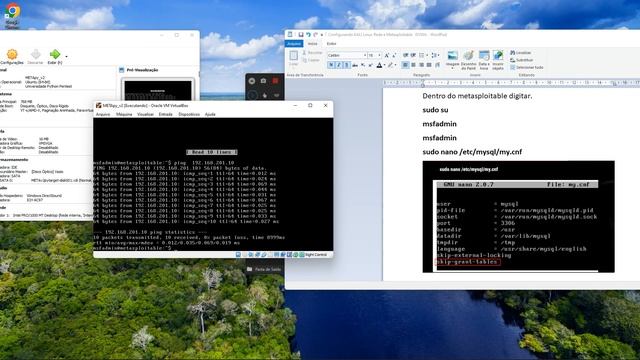Click Recortar in the WordPad clipboard group

[x=312, y=53]
